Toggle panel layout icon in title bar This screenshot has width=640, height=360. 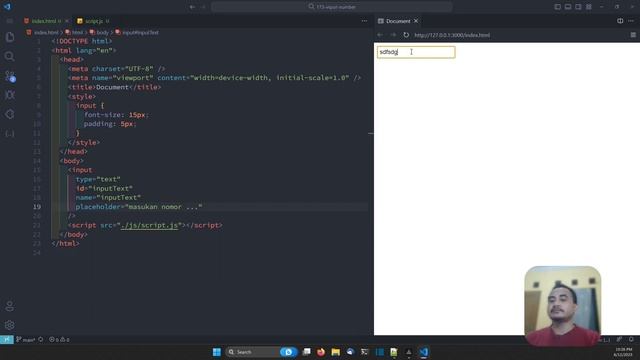pos(568,7)
